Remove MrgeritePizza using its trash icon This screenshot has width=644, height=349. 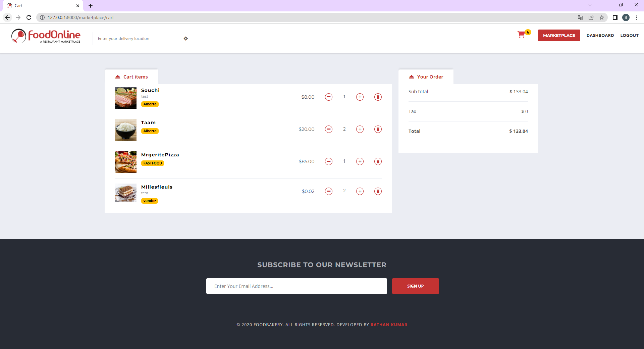[377, 161]
